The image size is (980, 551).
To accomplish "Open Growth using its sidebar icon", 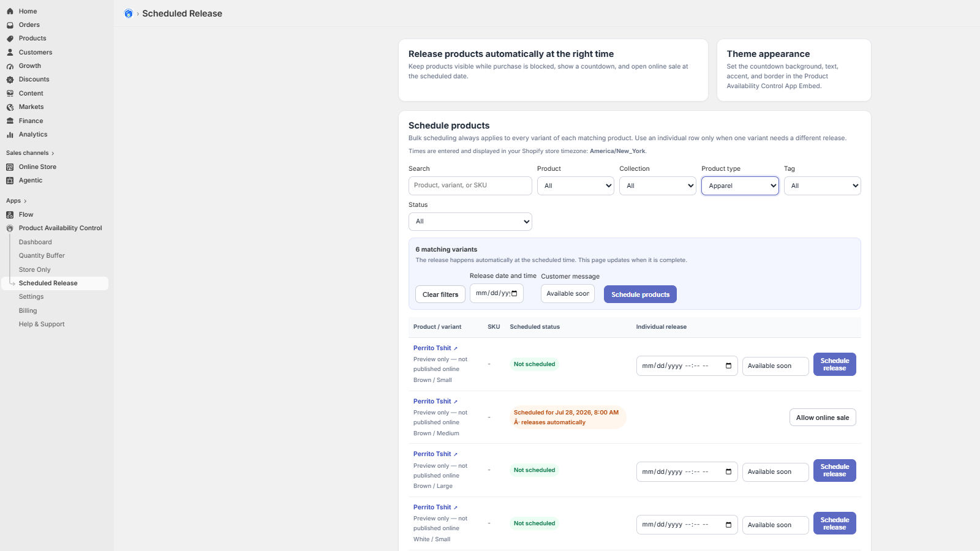I will coord(10,66).
